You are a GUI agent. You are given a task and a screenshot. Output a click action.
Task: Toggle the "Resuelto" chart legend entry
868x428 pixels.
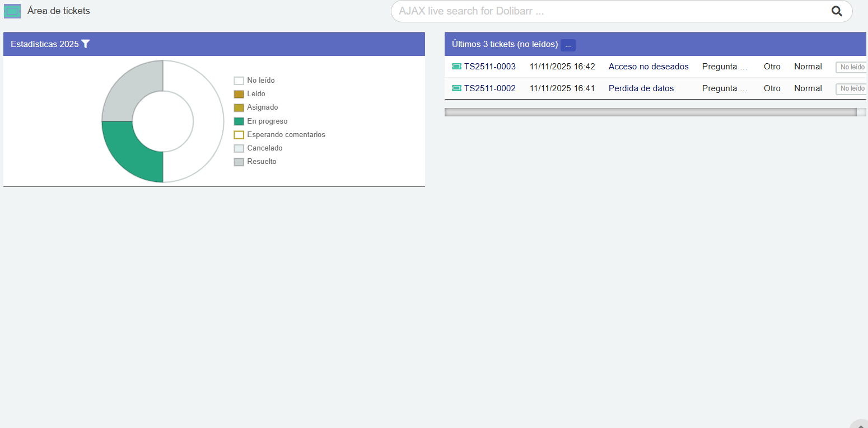262,162
